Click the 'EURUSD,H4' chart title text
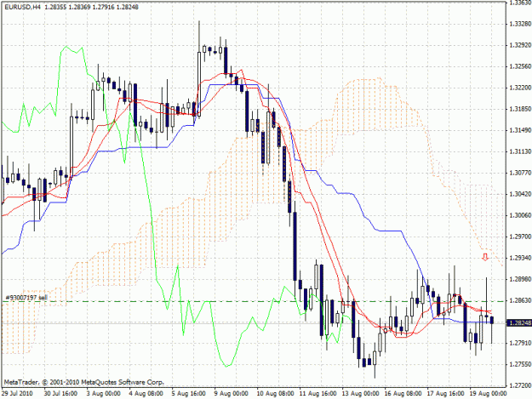 22,7
